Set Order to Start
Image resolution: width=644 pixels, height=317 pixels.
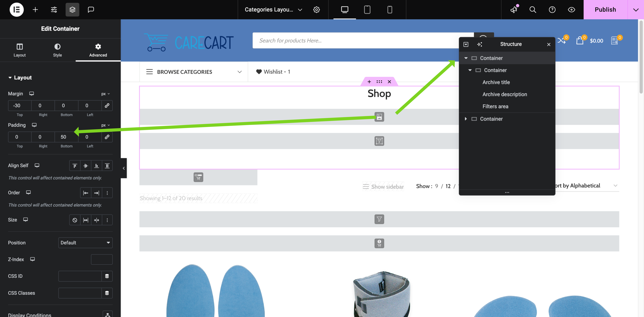click(86, 193)
